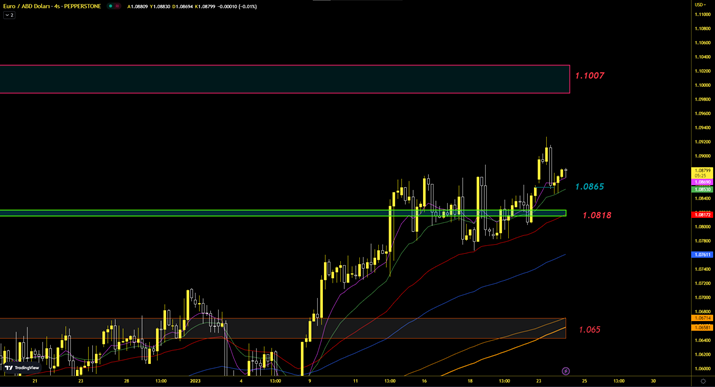
Task: Click the red-bordered resistance zone rectangle
Action: coord(285,79)
